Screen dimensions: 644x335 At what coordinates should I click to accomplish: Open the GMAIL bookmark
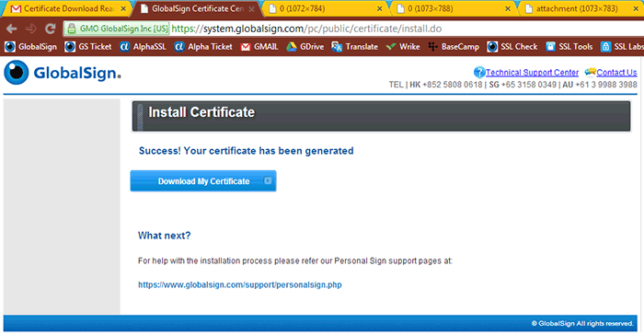point(259,47)
